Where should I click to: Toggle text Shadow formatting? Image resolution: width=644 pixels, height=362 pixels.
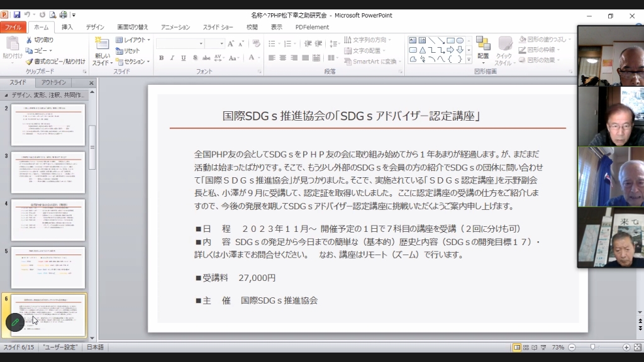pos(195,58)
